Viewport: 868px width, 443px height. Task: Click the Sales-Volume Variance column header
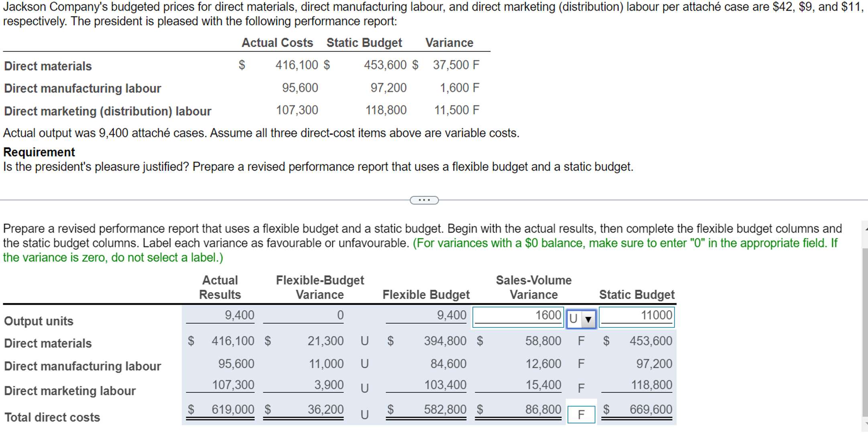coord(534,287)
